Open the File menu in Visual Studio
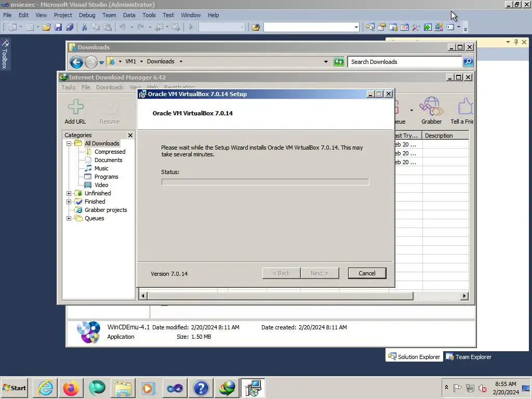This screenshot has height=399, width=532. pos(7,15)
